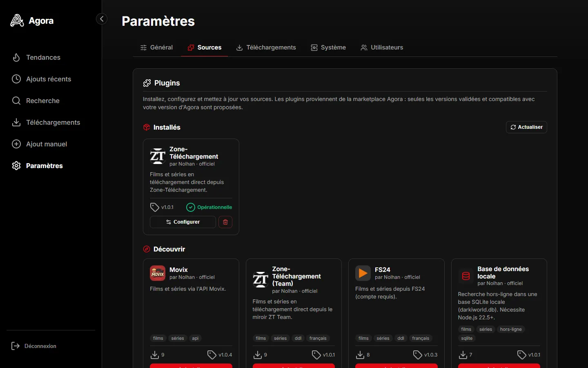The height and width of the screenshot is (368, 588).
Task: Collapse the sidebar with chevron button
Action: coord(102,19)
